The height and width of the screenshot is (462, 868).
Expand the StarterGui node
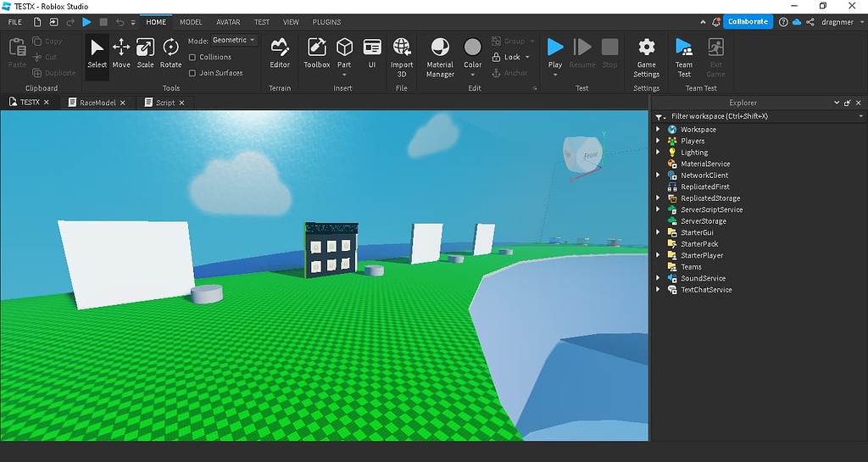(658, 232)
